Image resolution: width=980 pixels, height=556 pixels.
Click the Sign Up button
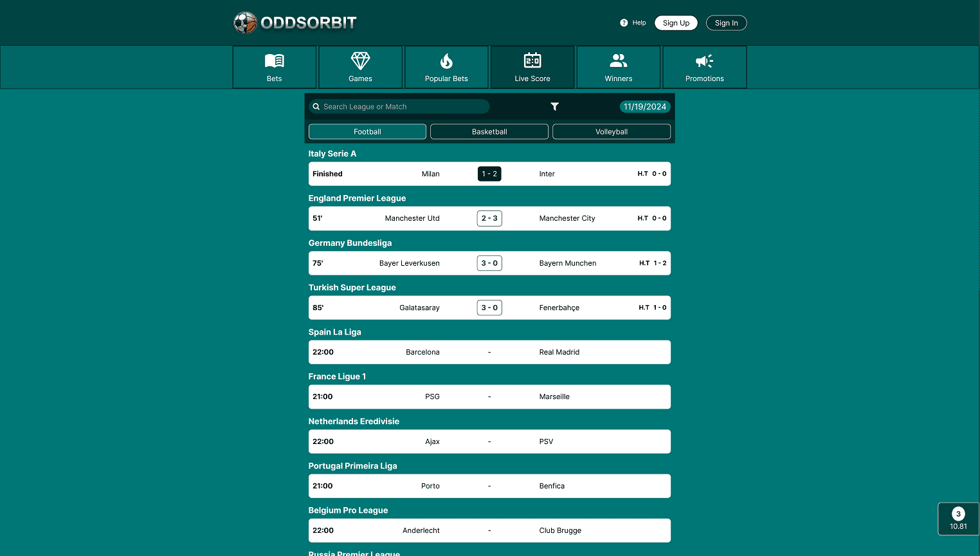(676, 23)
